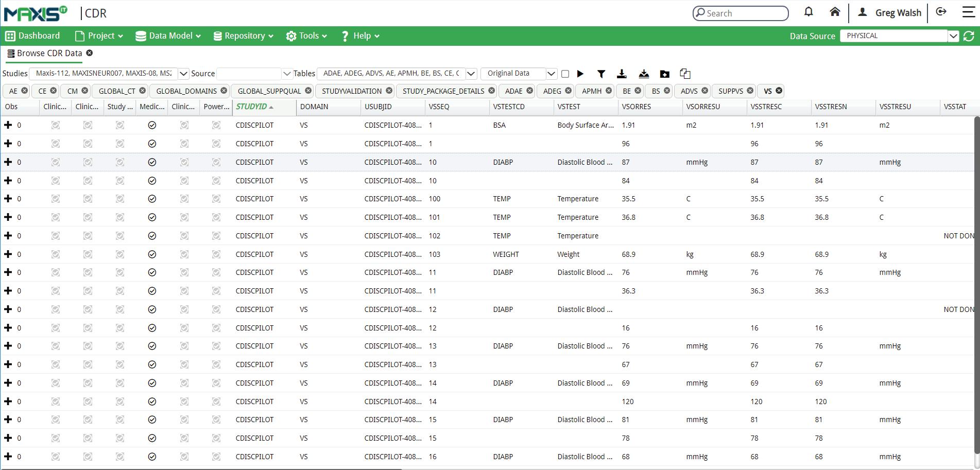Click the Dashboard link
This screenshot has height=470, width=980.
[33, 36]
